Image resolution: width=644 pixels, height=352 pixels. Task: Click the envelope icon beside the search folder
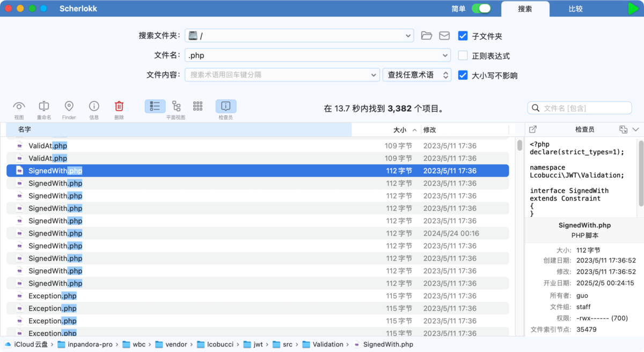444,35
